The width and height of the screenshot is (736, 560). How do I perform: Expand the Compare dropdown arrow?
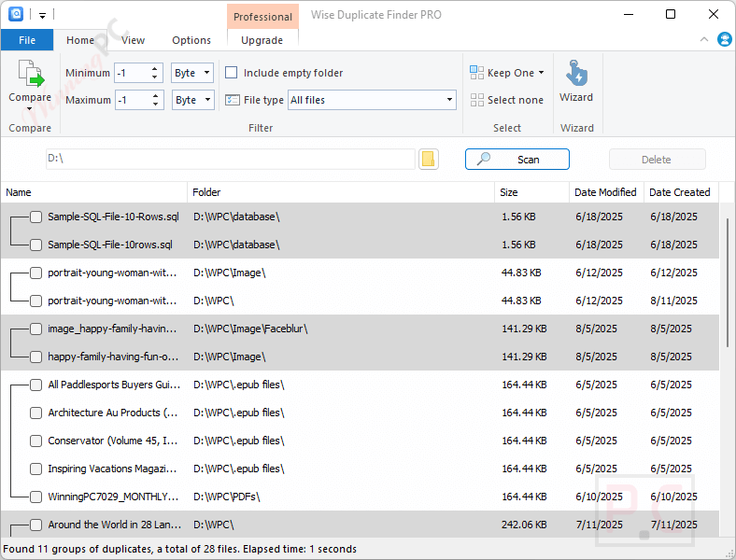click(x=30, y=109)
